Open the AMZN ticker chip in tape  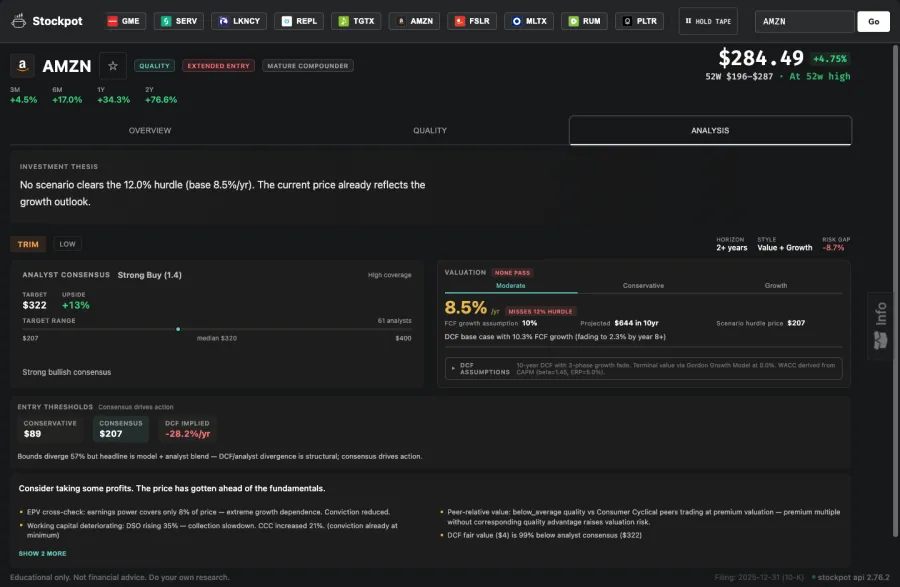point(414,21)
